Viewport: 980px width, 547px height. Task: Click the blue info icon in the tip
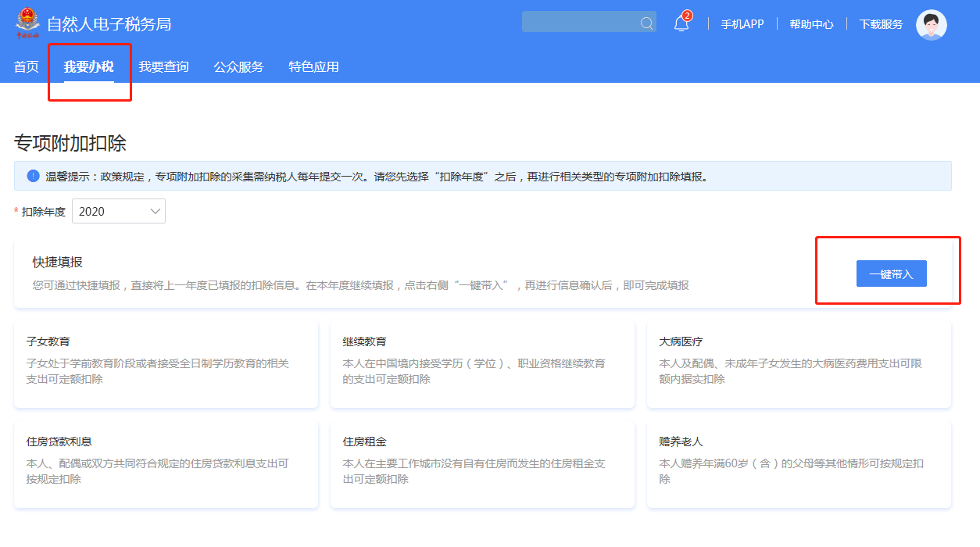33,176
